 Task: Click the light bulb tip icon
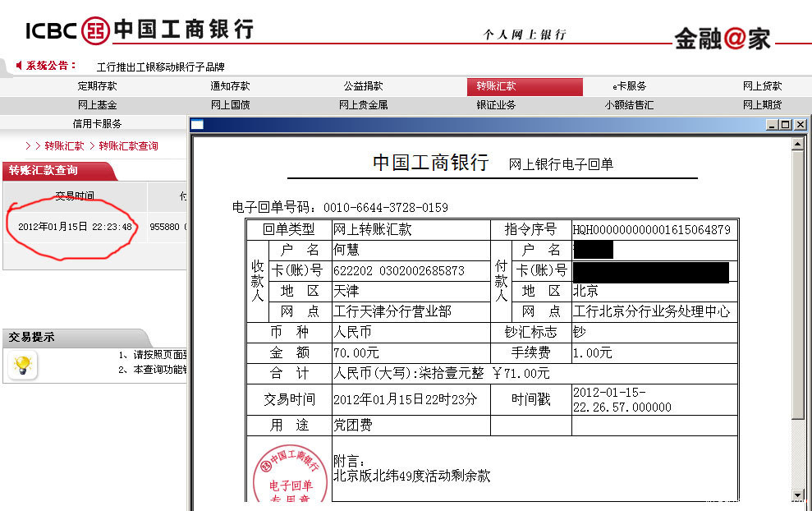(x=23, y=366)
